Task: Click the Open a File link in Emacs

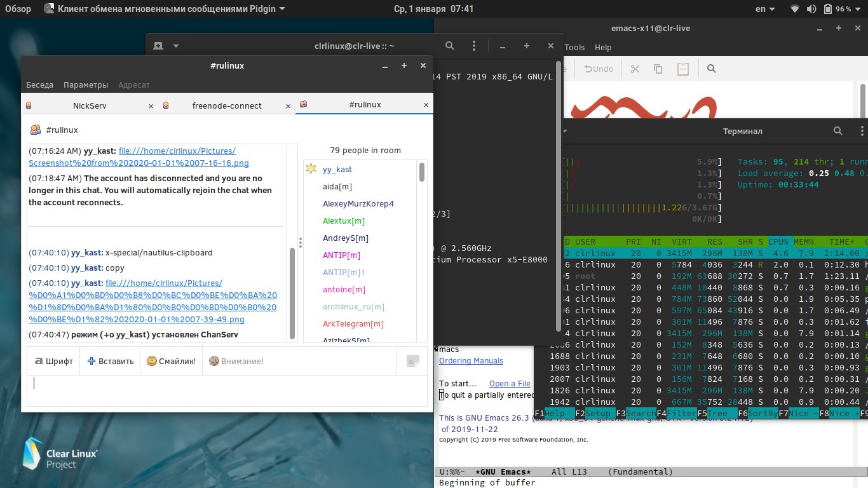Action: pyautogui.click(x=510, y=383)
